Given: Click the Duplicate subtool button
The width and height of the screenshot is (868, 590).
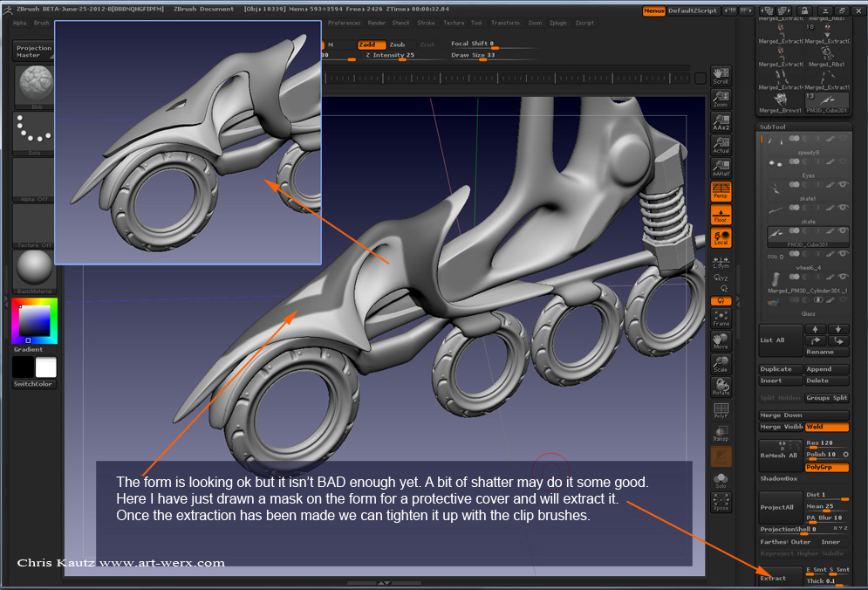Looking at the screenshot, I should coord(780,369).
